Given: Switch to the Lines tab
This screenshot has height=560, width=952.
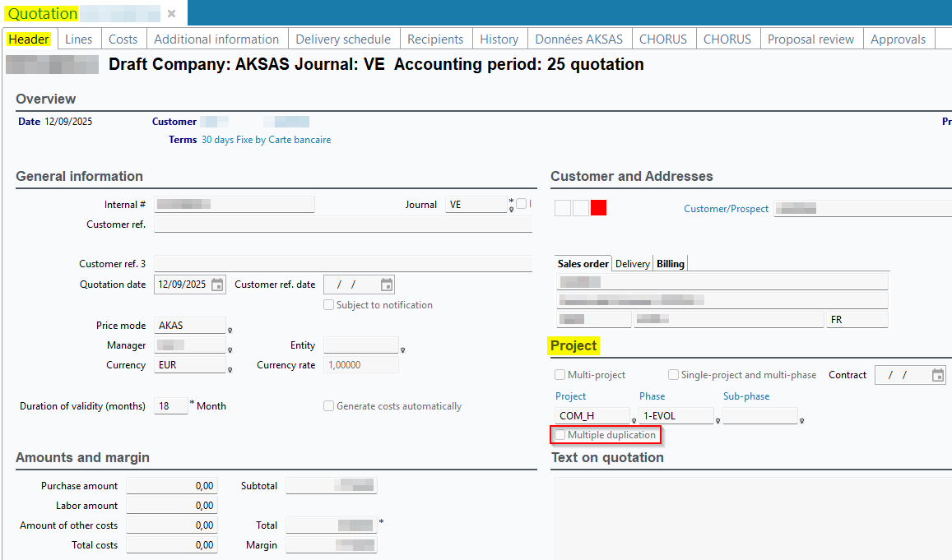Looking at the screenshot, I should [79, 39].
